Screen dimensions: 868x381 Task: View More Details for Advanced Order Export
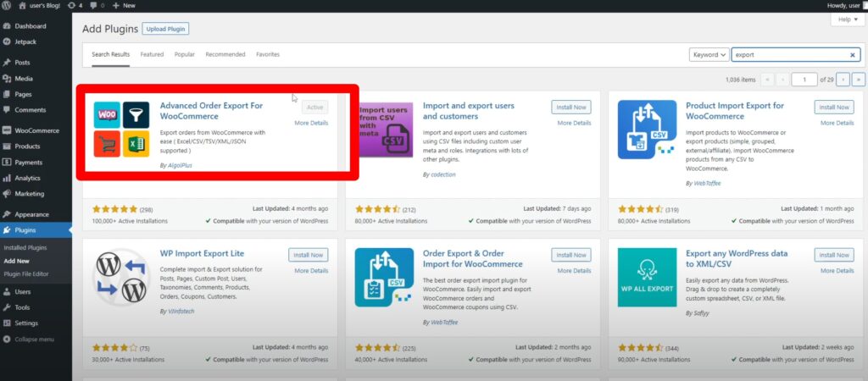pyautogui.click(x=311, y=124)
